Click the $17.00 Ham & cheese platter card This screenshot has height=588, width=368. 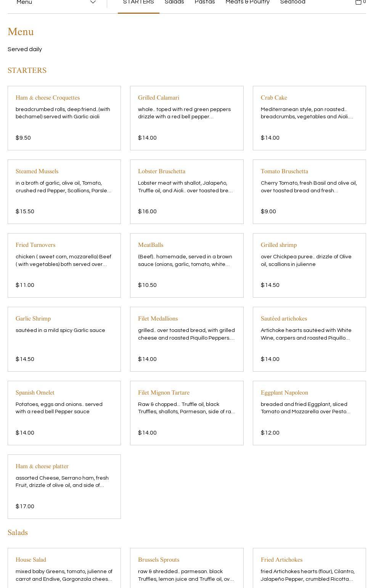[x=64, y=487]
